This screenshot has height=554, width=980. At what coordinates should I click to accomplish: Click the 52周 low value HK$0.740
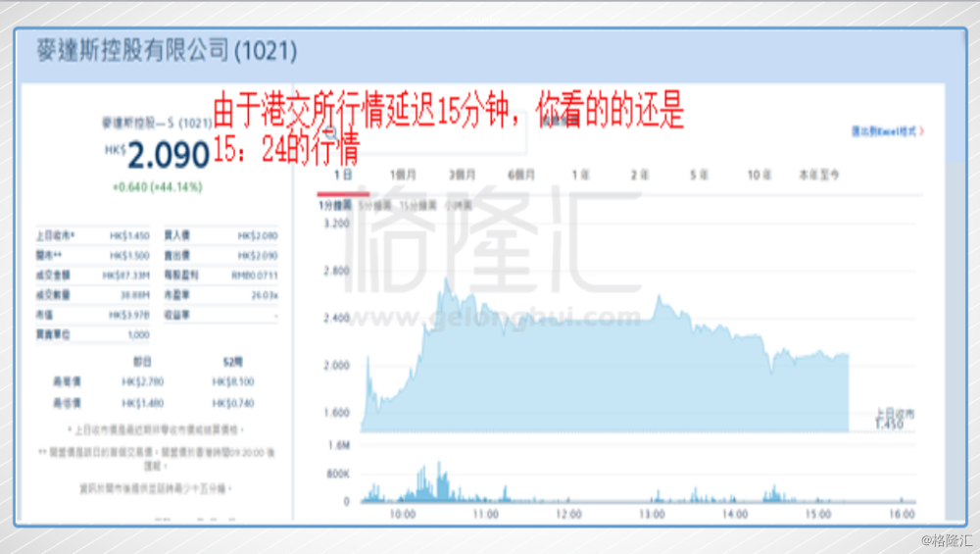click(233, 403)
